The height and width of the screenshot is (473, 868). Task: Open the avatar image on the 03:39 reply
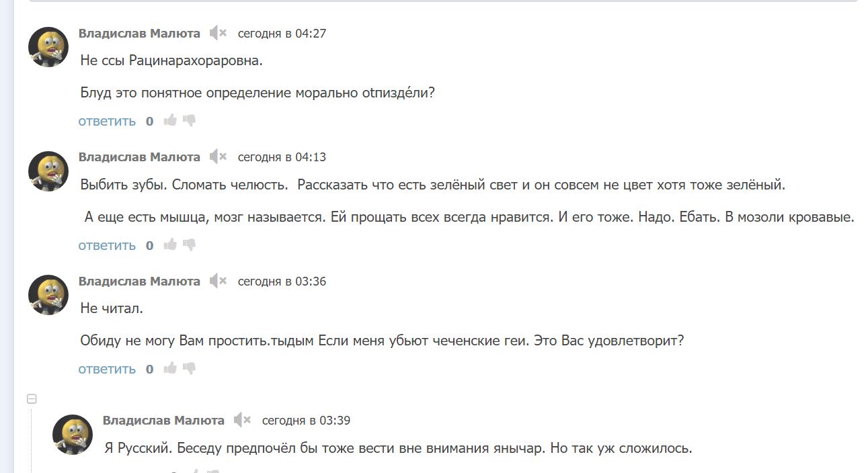point(73,435)
